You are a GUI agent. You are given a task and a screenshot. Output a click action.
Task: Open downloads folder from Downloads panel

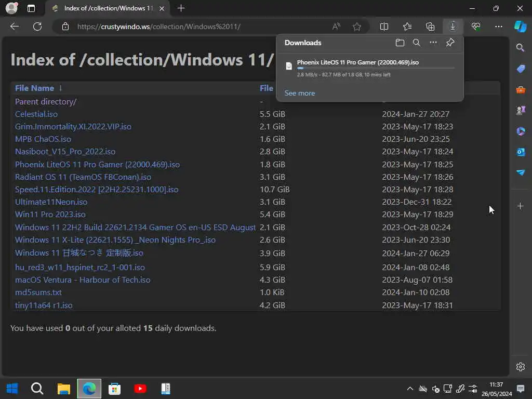pos(400,43)
